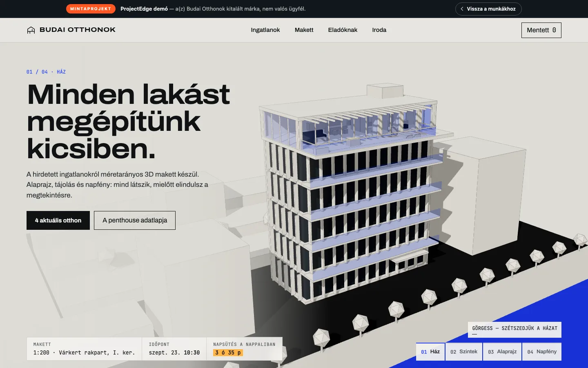This screenshot has width=588, height=368.
Task: Click the NAPSÜTÉS A NAPPALIBAN label
Action: tap(244, 344)
